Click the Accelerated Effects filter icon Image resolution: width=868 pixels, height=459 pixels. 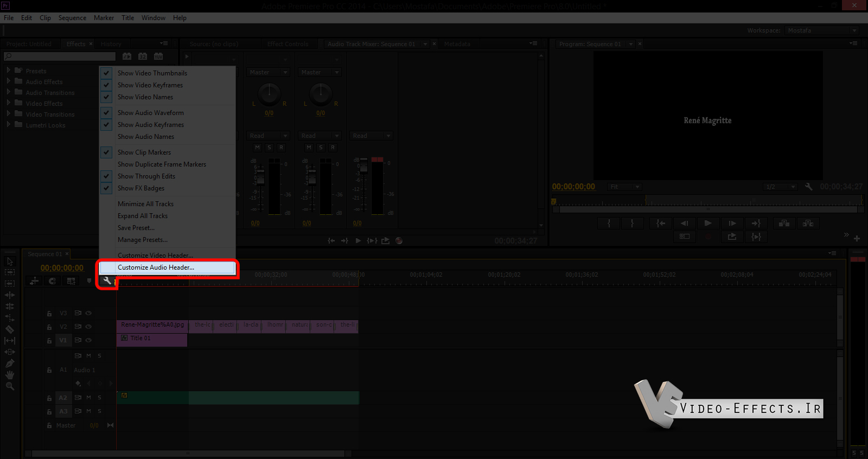127,56
